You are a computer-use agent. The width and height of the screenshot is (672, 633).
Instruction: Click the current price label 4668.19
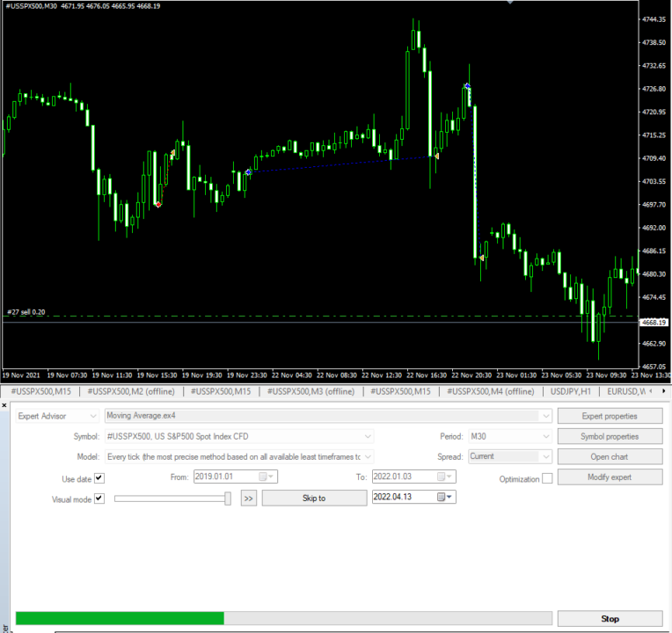tap(654, 323)
